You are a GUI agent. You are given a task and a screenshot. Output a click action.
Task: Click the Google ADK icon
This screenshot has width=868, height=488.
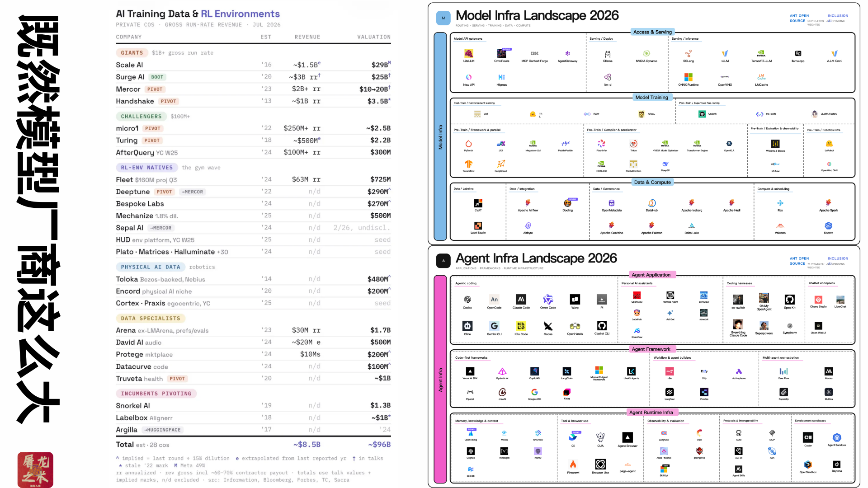tap(534, 392)
